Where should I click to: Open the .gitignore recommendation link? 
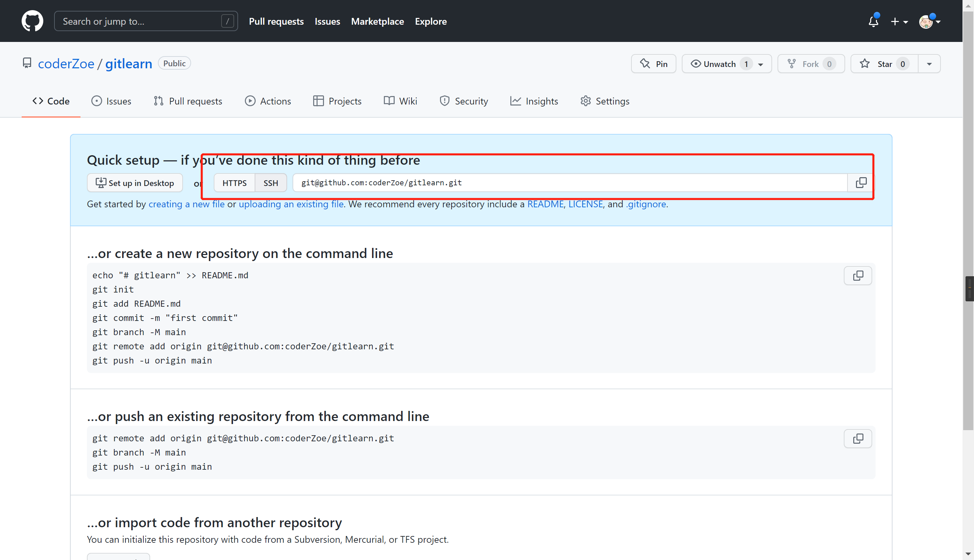(646, 204)
